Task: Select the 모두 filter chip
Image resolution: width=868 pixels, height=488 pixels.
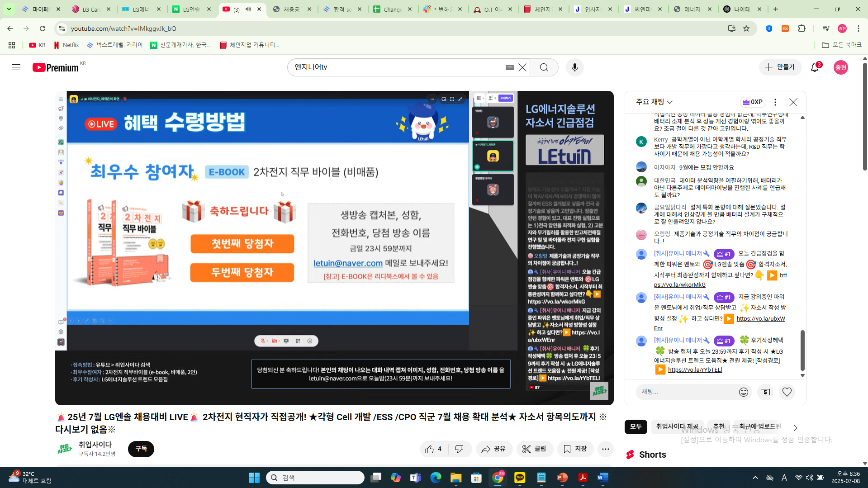Action: tap(636, 426)
